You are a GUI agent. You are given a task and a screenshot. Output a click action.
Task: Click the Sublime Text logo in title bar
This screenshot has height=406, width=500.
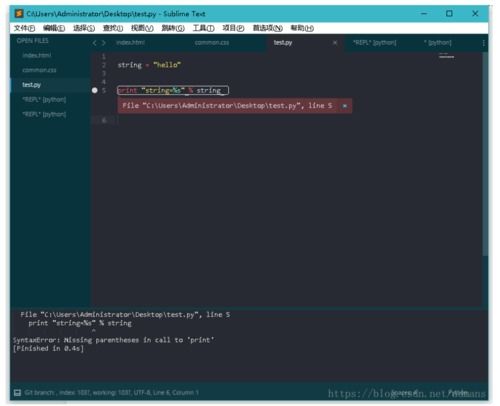(x=19, y=14)
